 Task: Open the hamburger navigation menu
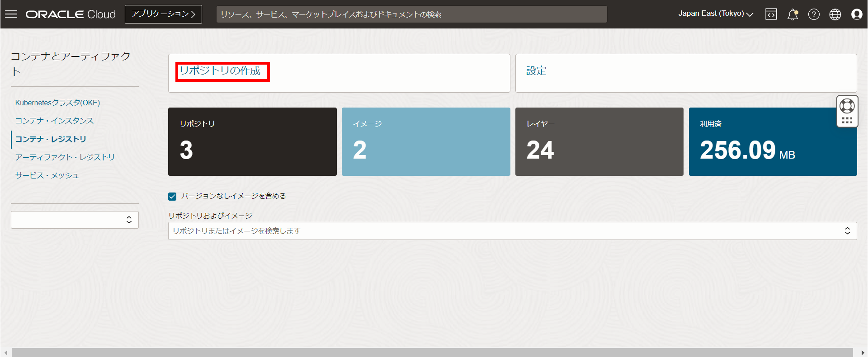11,14
